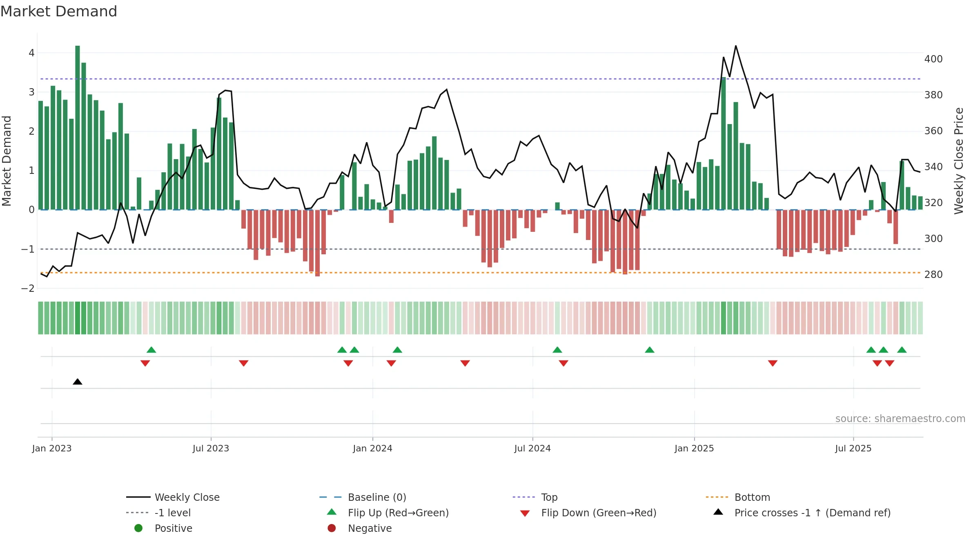Click the Jul 2023 axis label

(x=211, y=449)
